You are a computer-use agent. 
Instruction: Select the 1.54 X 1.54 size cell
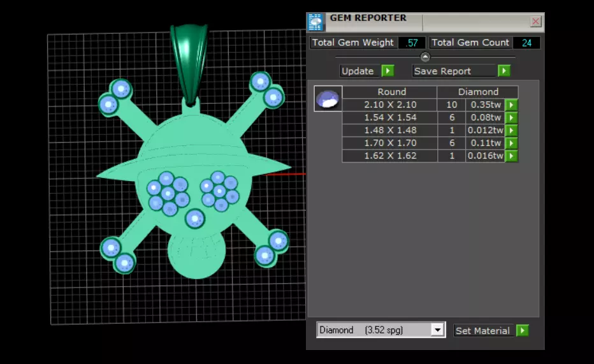tap(390, 118)
